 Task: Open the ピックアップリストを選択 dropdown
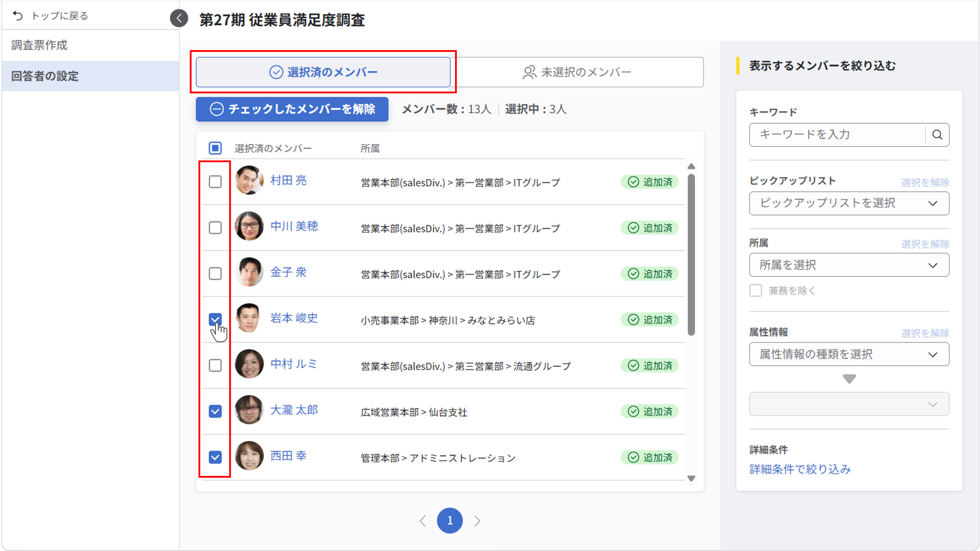coord(849,203)
